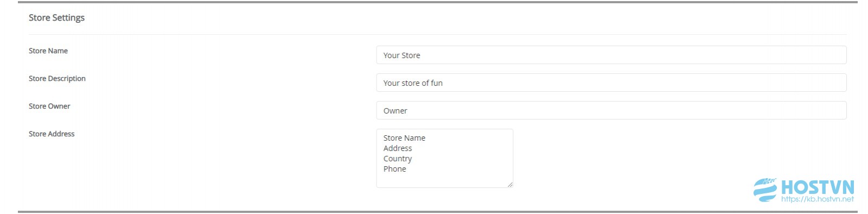Click the Store Name input field
The height and width of the screenshot is (214, 868).
click(611, 55)
